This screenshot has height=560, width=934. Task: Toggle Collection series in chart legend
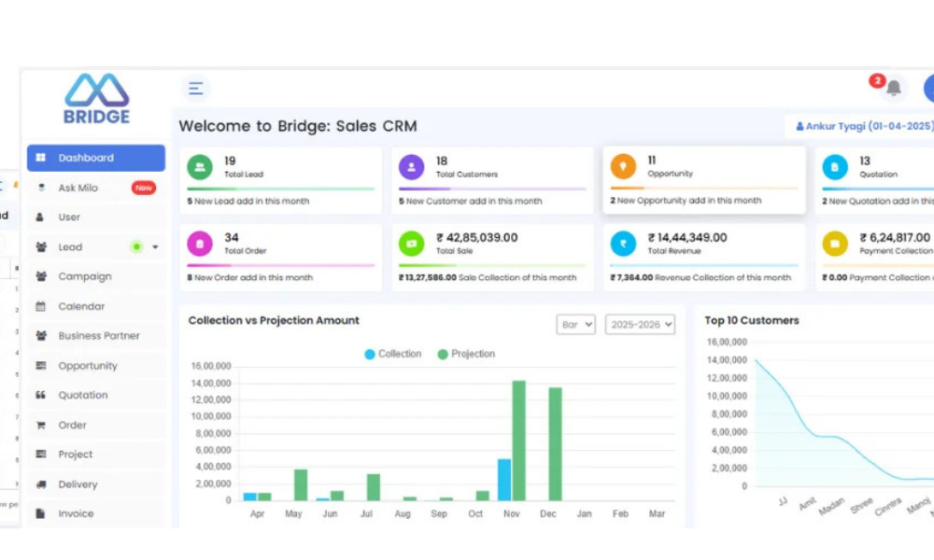click(392, 355)
